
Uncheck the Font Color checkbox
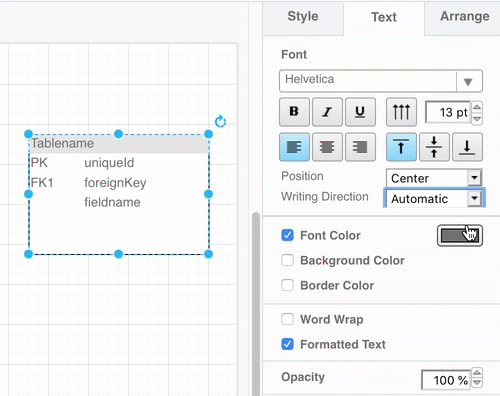[x=287, y=235]
